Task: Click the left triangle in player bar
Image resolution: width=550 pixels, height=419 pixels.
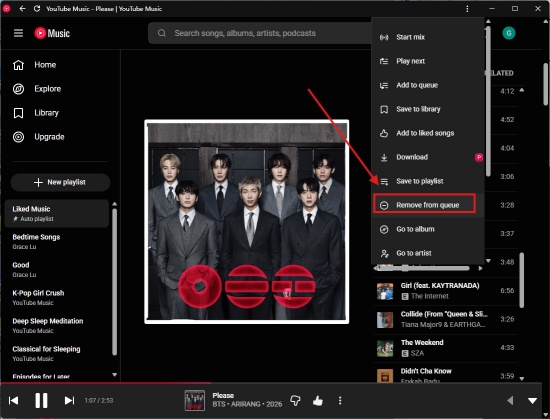Action: pyautogui.click(x=510, y=400)
